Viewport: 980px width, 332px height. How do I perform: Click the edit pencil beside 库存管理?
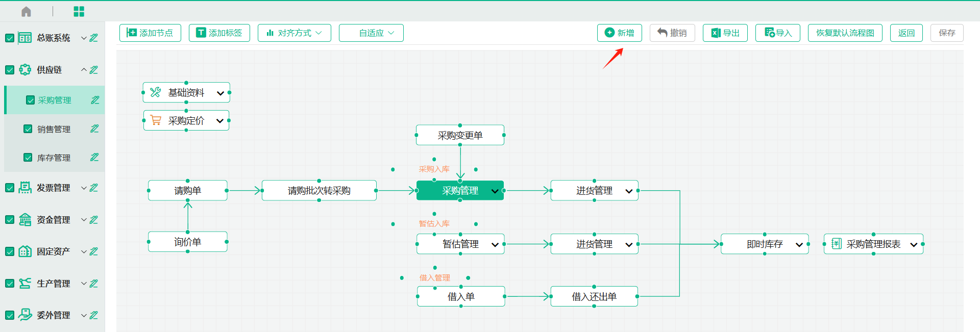point(94,158)
